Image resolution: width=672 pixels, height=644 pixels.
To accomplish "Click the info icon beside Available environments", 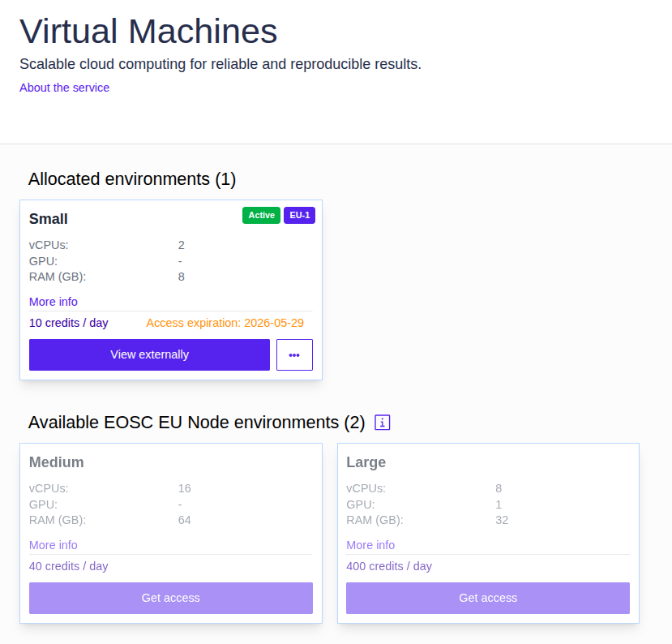I will click(x=383, y=423).
